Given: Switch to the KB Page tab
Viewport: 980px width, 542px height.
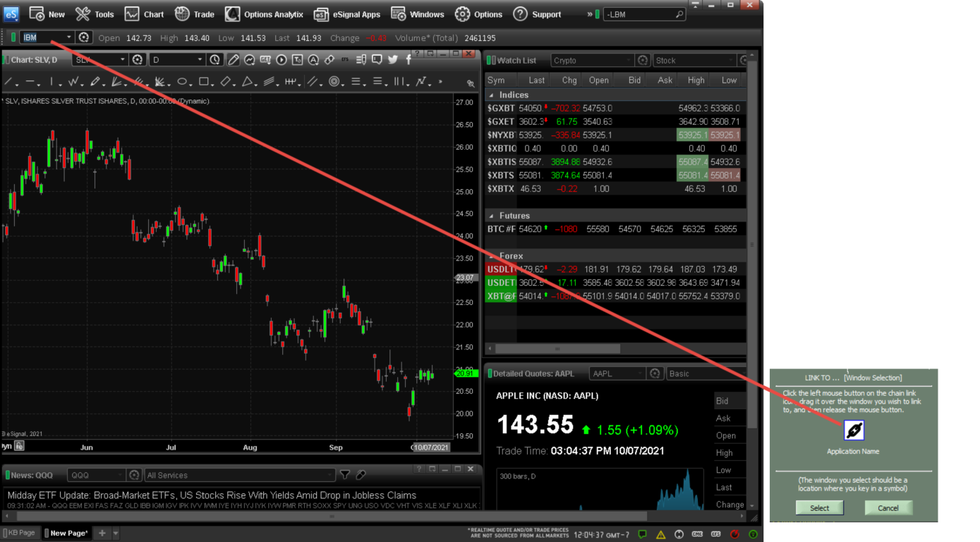Looking at the screenshot, I should pyautogui.click(x=21, y=533).
